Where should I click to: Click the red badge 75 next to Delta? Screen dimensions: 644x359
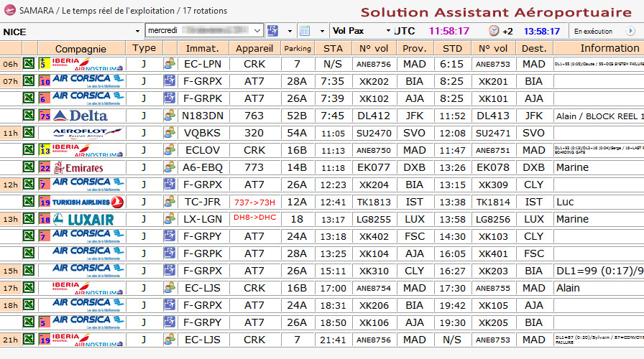(45, 116)
